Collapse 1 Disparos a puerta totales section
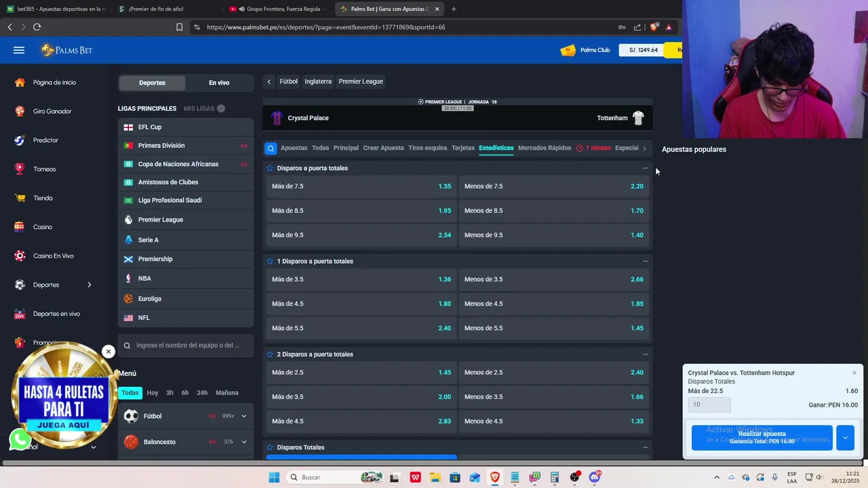Image resolution: width=868 pixels, height=488 pixels. point(645,261)
